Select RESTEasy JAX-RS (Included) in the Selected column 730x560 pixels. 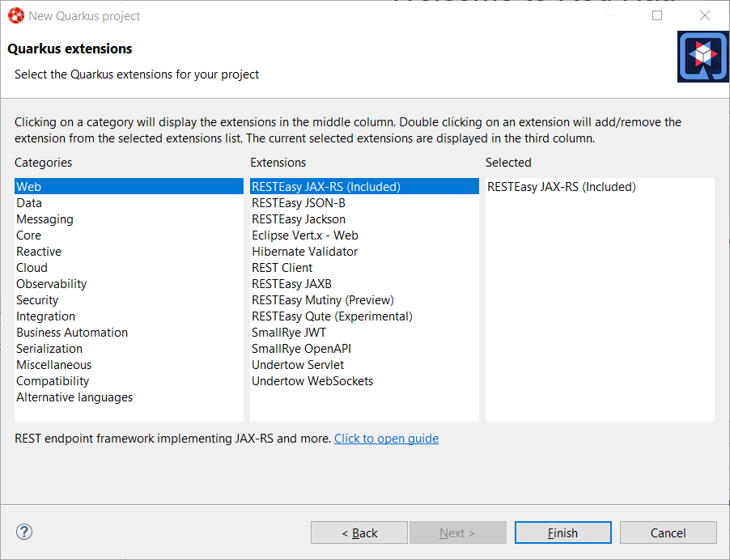[x=601, y=186]
